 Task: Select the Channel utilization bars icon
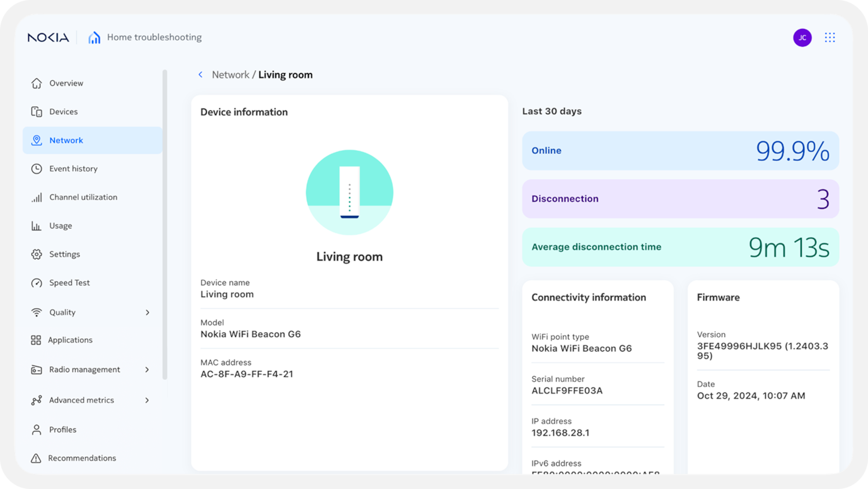click(37, 197)
